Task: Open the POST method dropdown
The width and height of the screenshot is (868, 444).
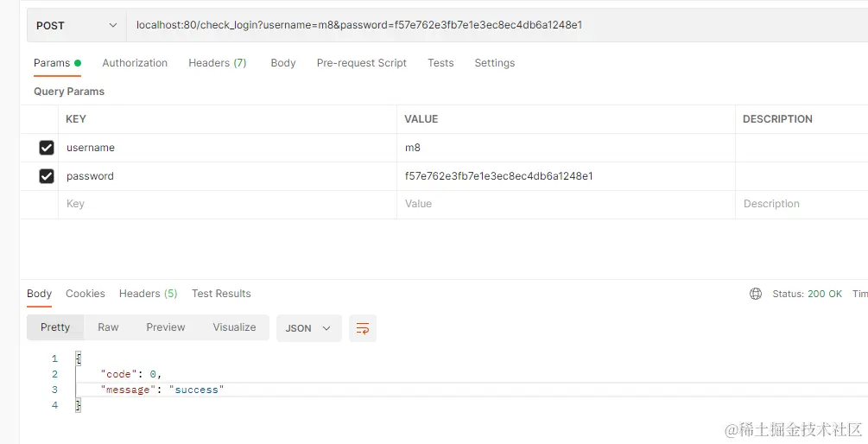Action: point(76,25)
